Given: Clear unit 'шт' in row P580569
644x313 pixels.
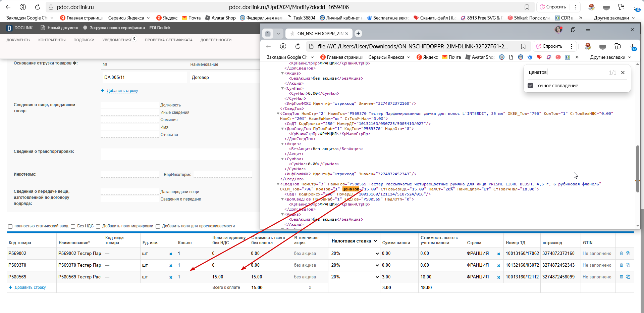Looking at the screenshot, I should click(171, 277).
